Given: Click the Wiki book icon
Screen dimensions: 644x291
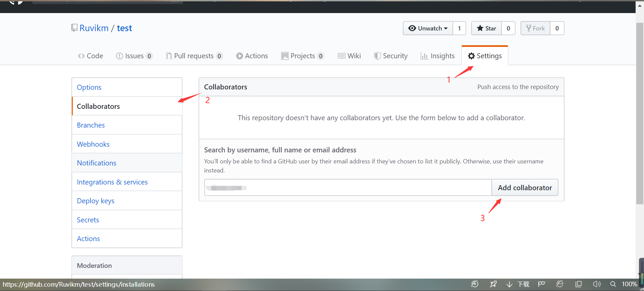Looking at the screenshot, I should pyautogui.click(x=341, y=56).
